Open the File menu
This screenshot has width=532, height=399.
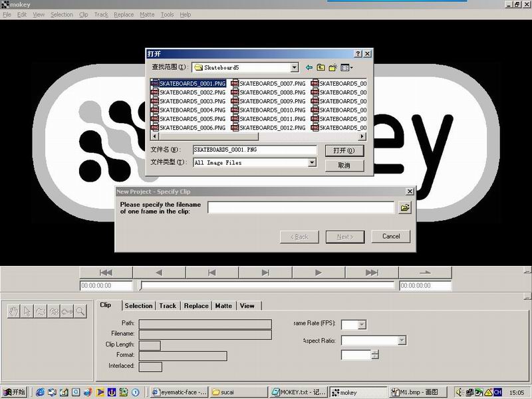7,15
